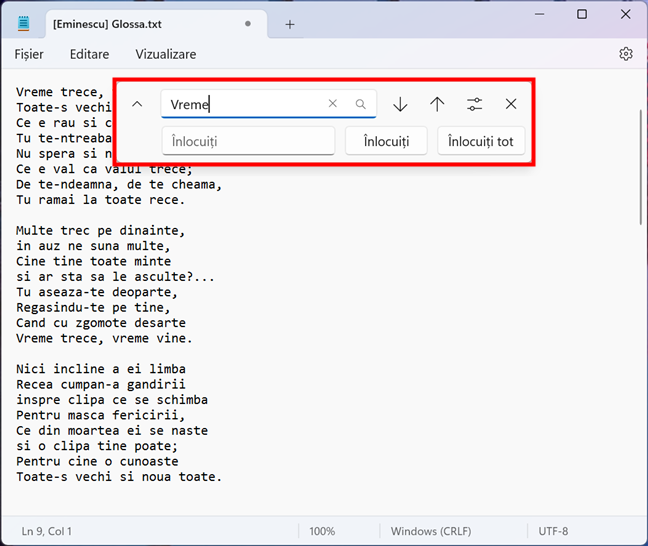Find previous match with up arrow
648x546 pixels.
point(437,104)
